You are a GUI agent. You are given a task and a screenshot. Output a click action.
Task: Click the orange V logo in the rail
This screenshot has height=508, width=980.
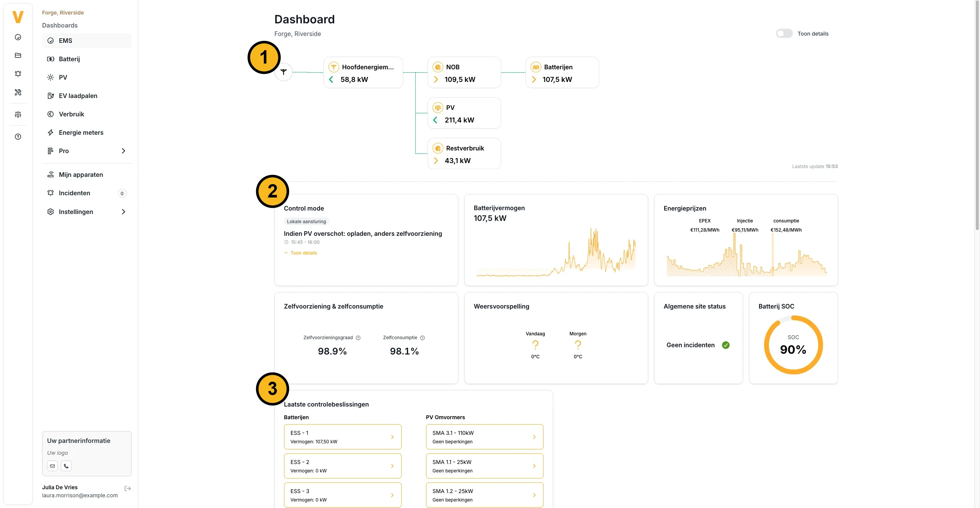pyautogui.click(x=18, y=17)
